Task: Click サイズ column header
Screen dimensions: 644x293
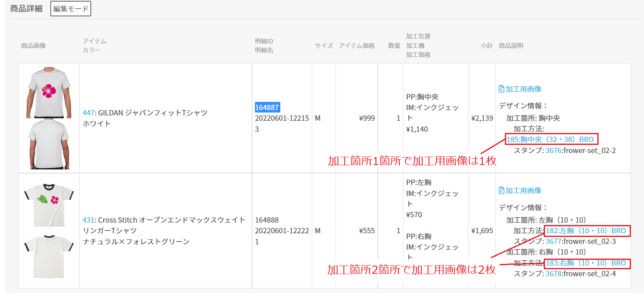Action: tap(324, 45)
